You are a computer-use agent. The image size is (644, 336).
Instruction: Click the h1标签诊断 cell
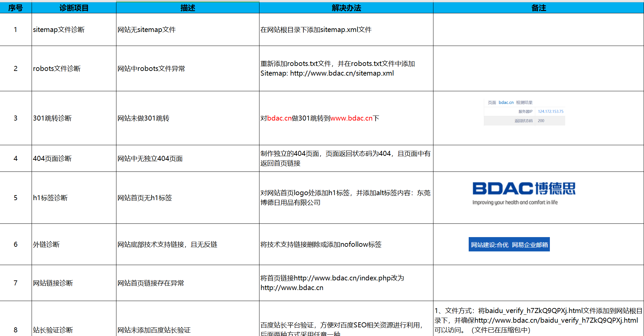(x=74, y=198)
